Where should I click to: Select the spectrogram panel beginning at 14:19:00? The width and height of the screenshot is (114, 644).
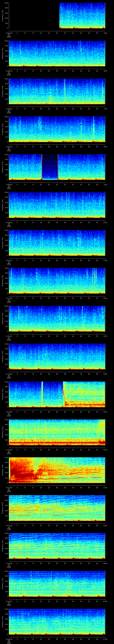click(57, 584)
